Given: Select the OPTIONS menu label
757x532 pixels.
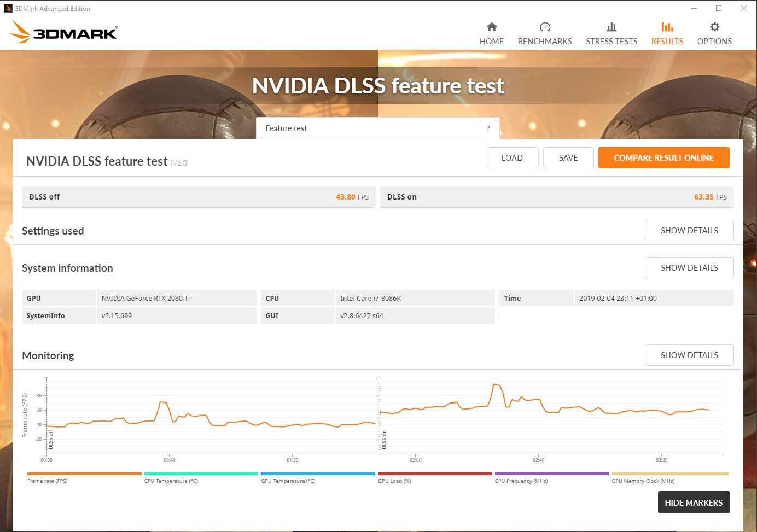Looking at the screenshot, I should point(714,42).
